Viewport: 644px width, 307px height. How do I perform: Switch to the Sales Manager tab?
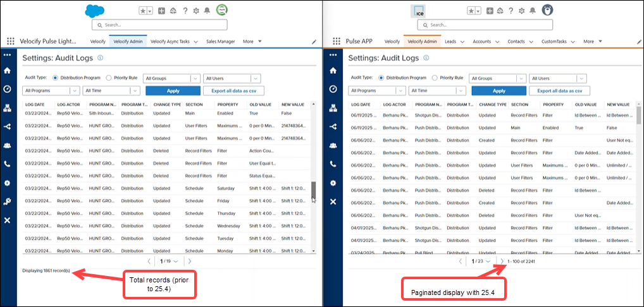[220, 42]
